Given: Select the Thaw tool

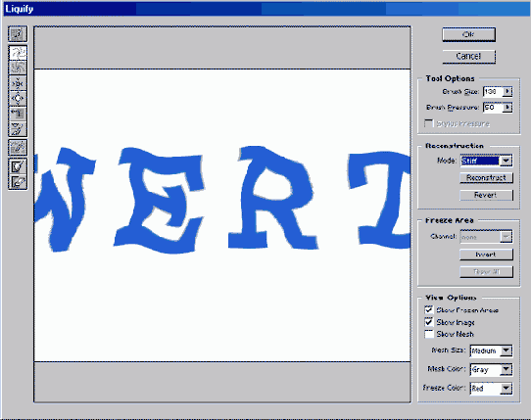Looking at the screenshot, I should pyautogui.click(x=18, y=182).
